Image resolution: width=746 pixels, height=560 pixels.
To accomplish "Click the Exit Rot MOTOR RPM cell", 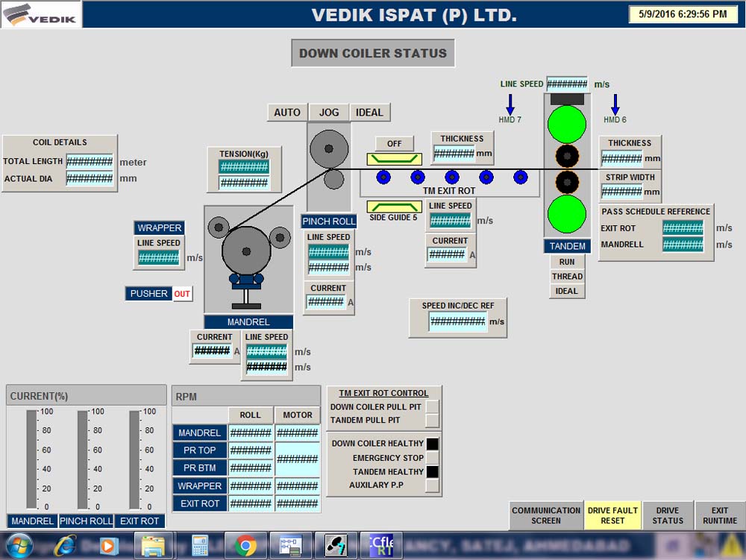I will click(298, 503).
